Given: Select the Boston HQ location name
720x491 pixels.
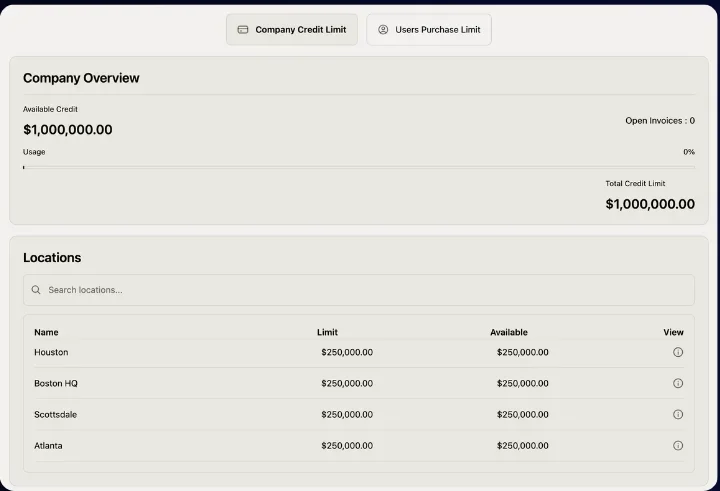Looking at the screenshot, I should coord(56,383).
